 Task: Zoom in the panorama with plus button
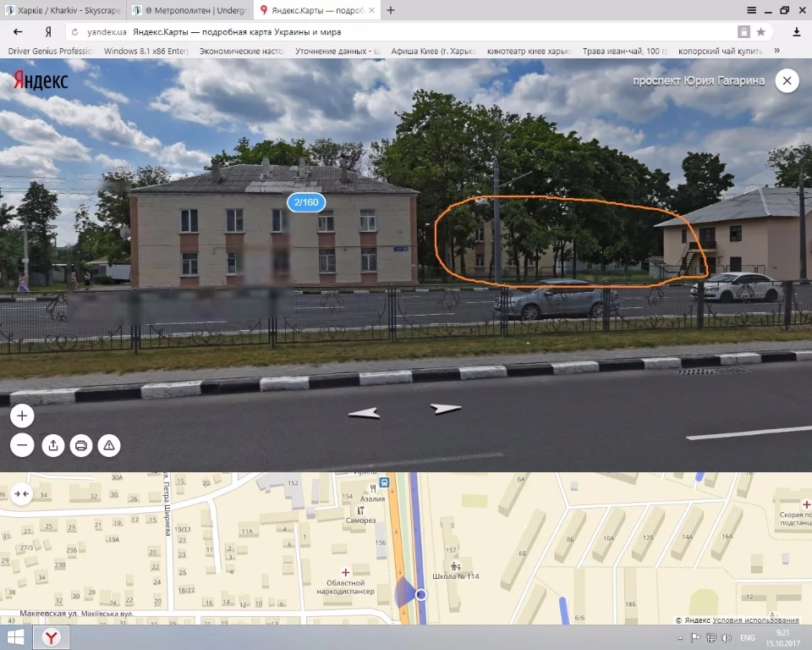(22, 416)
